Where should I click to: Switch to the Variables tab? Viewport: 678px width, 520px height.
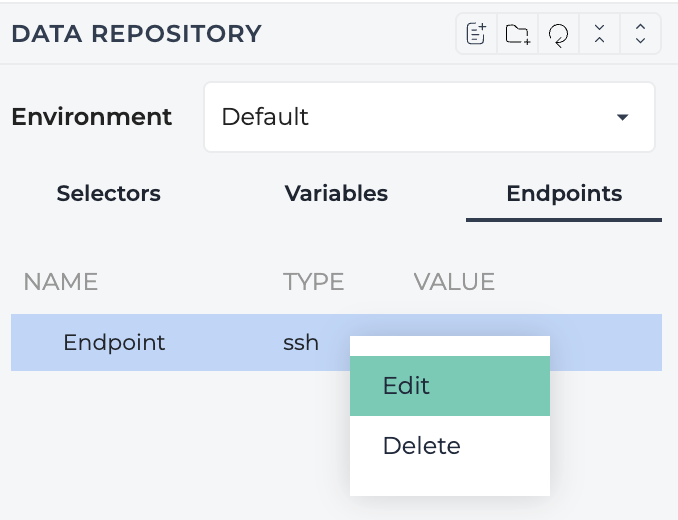336,193
